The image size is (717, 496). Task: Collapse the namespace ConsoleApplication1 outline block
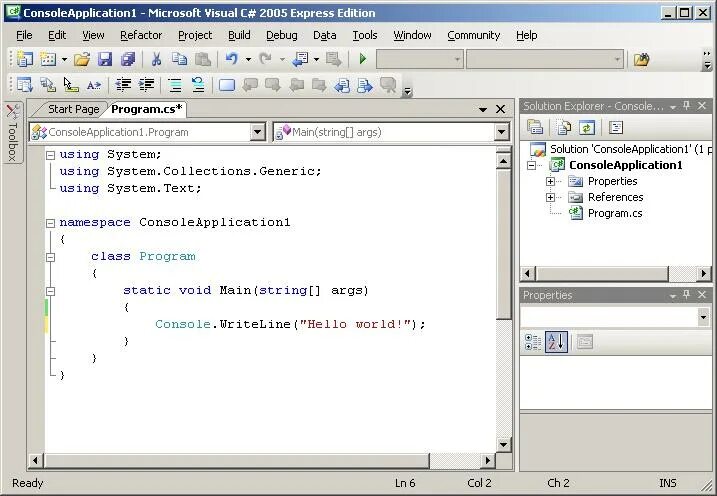tap(51, 223)
